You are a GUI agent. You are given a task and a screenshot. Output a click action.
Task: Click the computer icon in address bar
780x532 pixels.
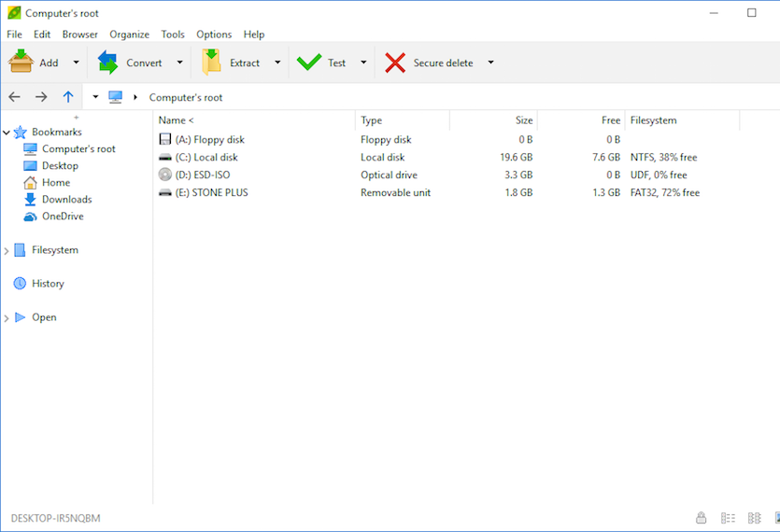(116, 97)
